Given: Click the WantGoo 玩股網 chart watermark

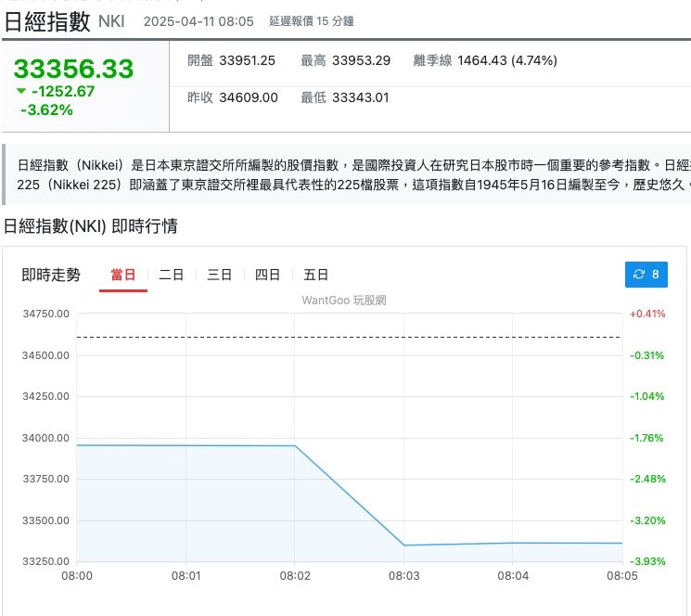Looking at the screenshot, I should pos(343,300).
